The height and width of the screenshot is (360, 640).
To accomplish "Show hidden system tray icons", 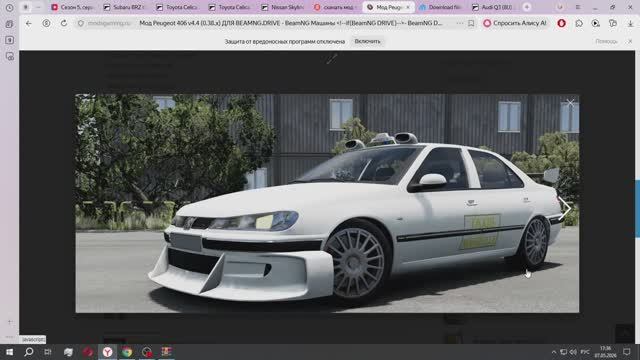I will [553, 352].
